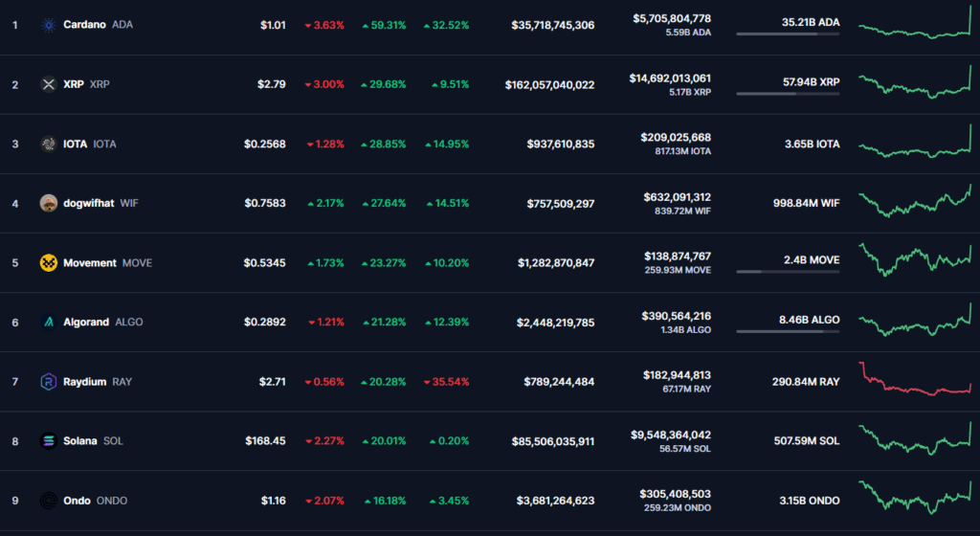Click Solana market cap $85,506,035,911
The height and width of the screenshot is (536, 980).
(x=552, y=441)
